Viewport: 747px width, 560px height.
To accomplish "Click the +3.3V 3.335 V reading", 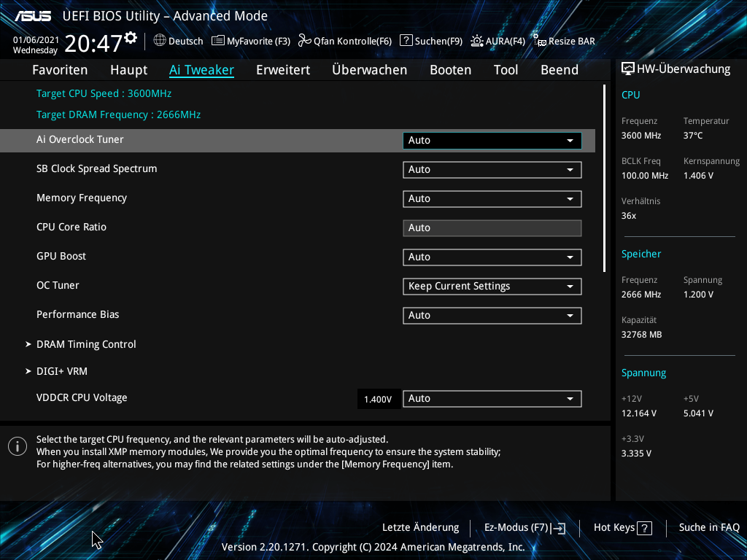I will click(636, 454).
